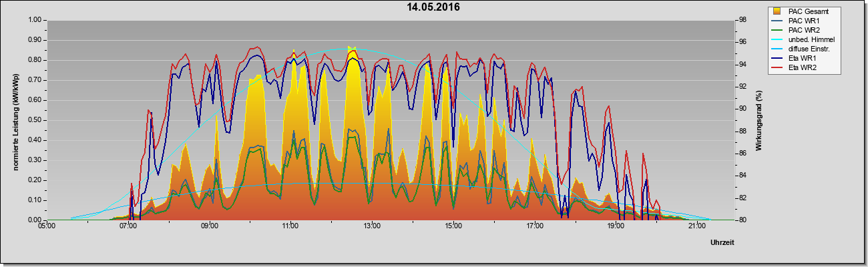Click the 09:00 time axis label
868x267 pixels.
(x=209, y=226)
